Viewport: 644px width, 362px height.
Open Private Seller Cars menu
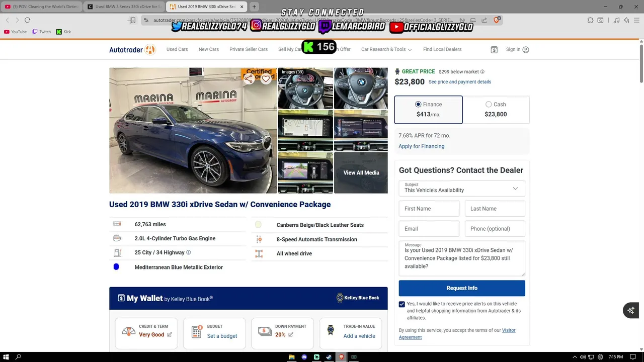click(249, 49)
